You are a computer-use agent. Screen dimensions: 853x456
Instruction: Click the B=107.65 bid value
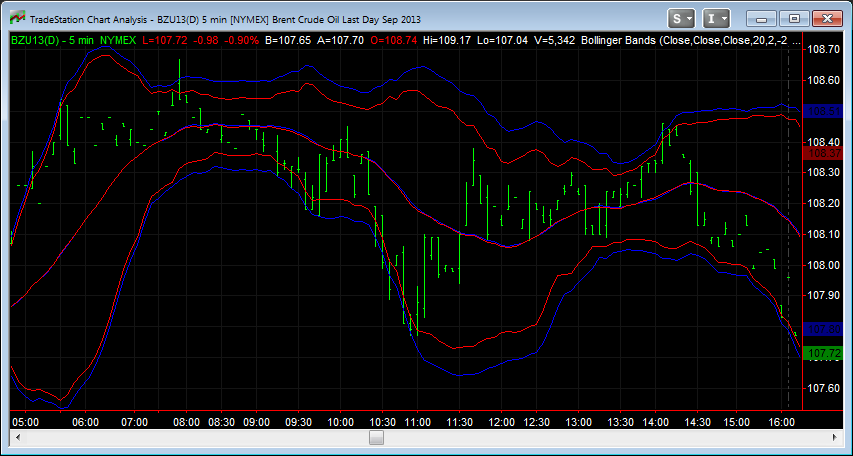click(288, 40)
